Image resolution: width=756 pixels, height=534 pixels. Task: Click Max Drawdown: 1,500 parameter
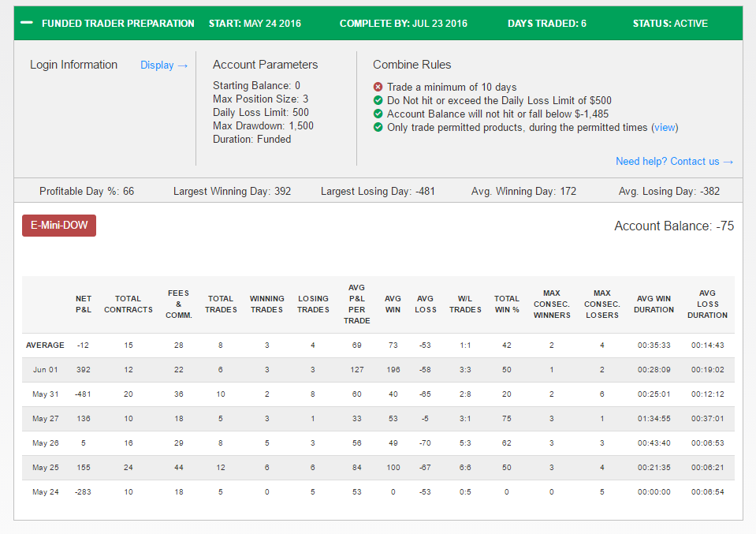coord(263,125)
